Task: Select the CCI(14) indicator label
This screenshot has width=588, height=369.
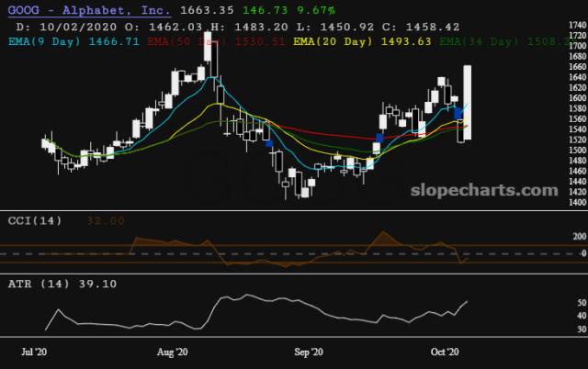Action: pos(35,220)
